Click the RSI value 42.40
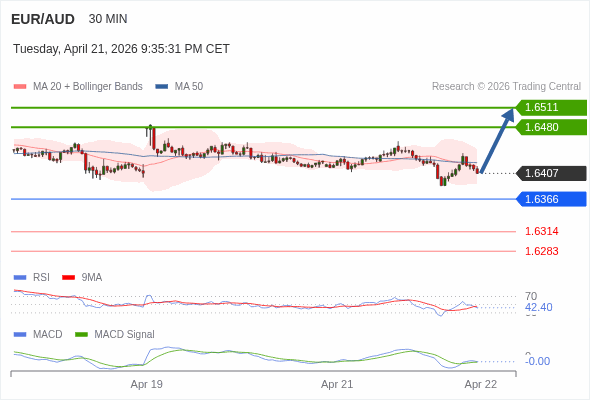Image resolution: width=590 pixels, height=400 pixels. pos(538,307)
